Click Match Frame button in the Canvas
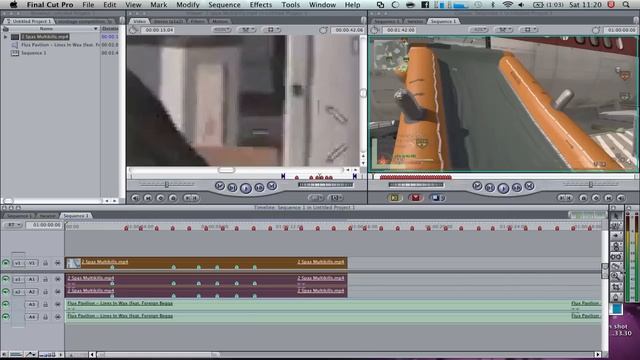Screen dimensions: 640x360 pos(621,198)
